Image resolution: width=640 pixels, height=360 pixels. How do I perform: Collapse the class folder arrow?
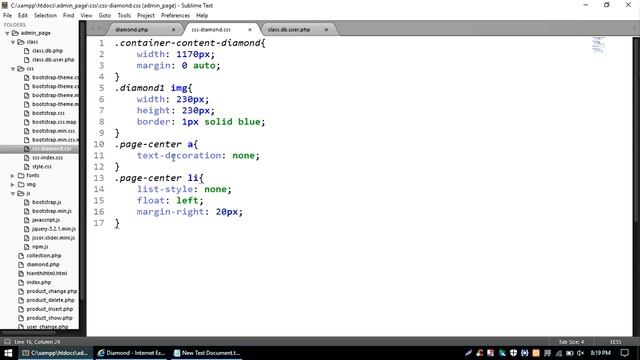13,42
